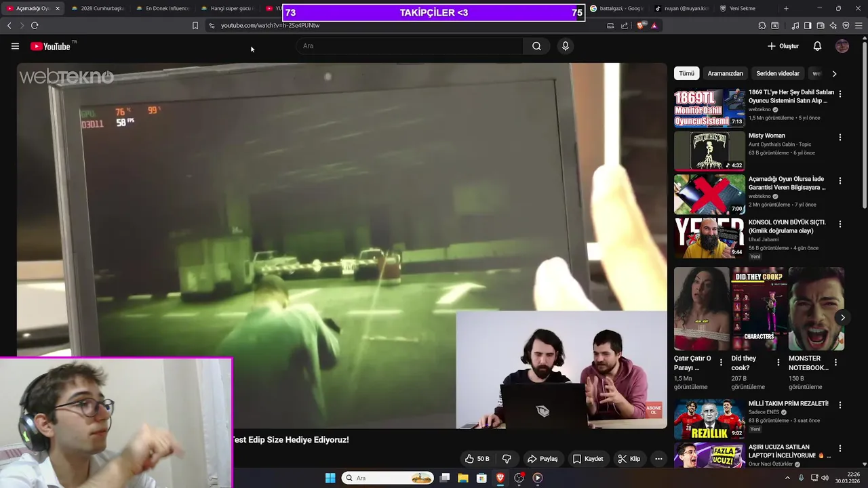Screen dimensions: 868x488
Task: Reload the page in the browser
Action: click(x=35, y=25)
